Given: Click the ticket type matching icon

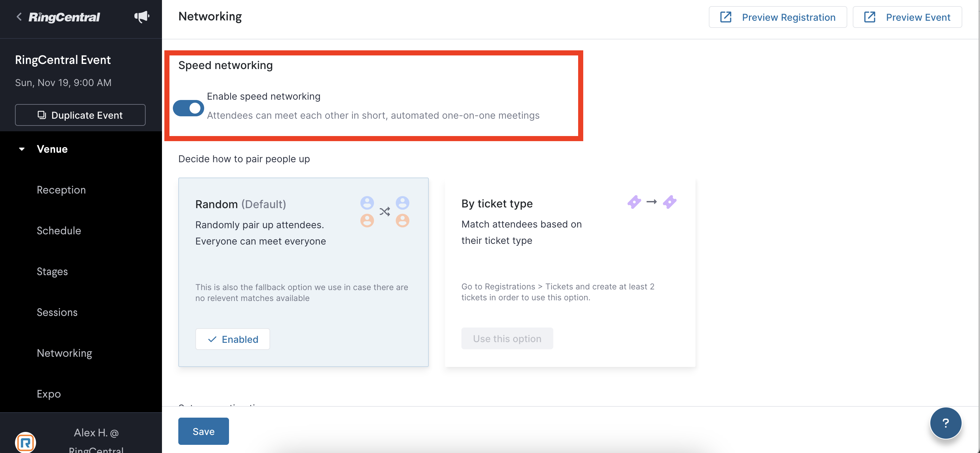Looking at the screenshot, I should pos(652,202).
